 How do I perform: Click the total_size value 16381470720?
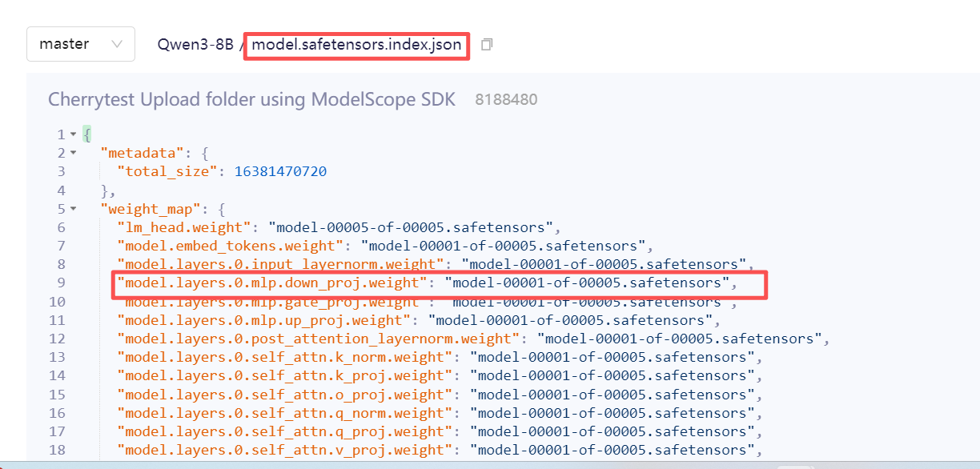point(280,171)
